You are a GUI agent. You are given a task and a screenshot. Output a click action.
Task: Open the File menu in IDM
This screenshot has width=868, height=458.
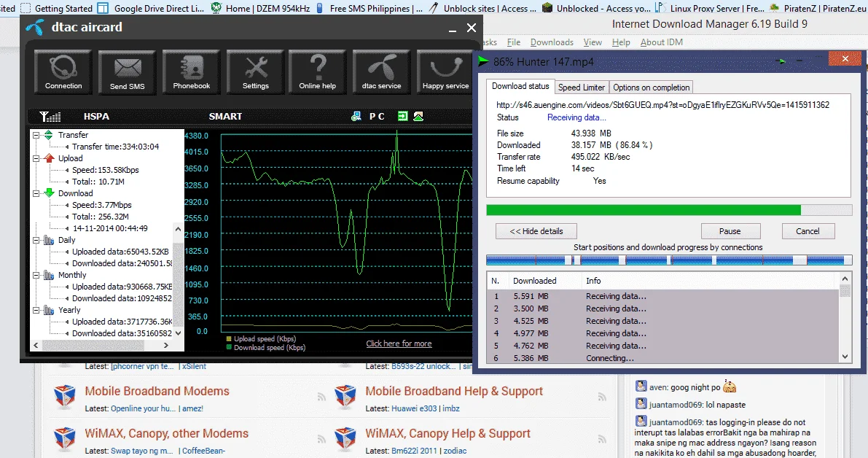click(514, 42)
